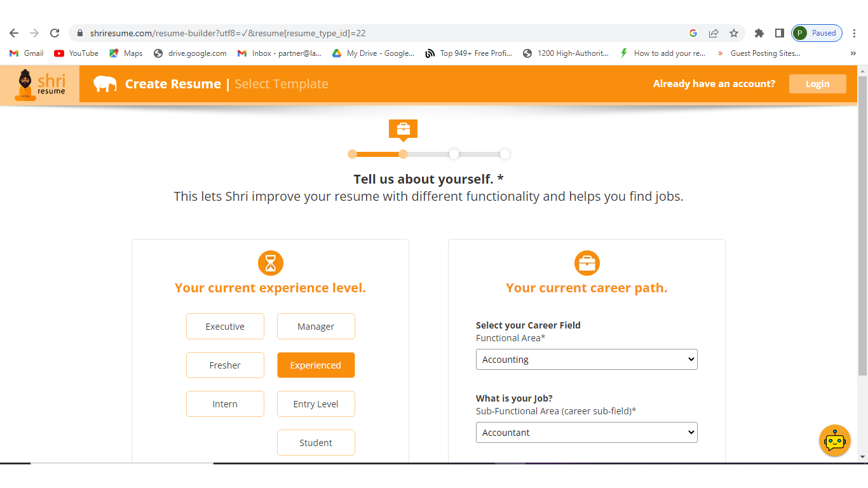
Task: Choose the Executive experience option
Action: tap(225, 327)
